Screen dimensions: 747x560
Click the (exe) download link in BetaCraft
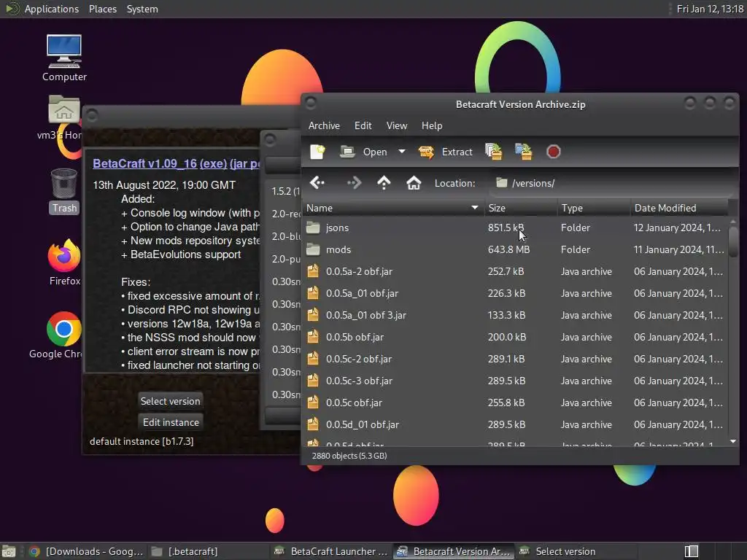[213, 163]
